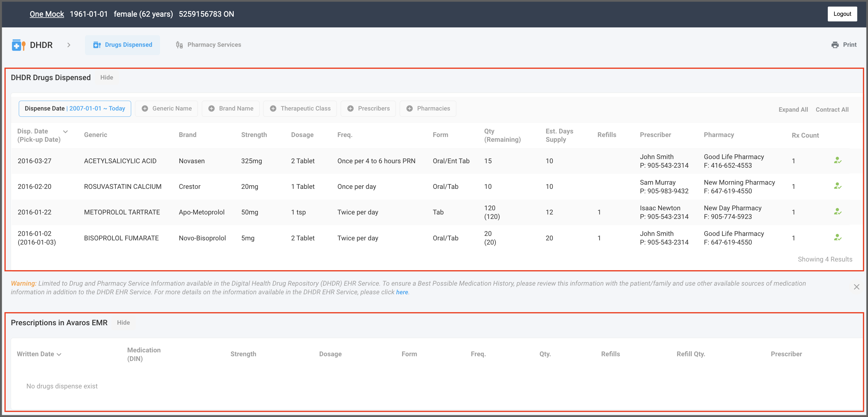Select the ACETYLSALICYLIC ACID generic cell
The width and height of the screenshot is (868, 417).
click(x=120, y=161)
